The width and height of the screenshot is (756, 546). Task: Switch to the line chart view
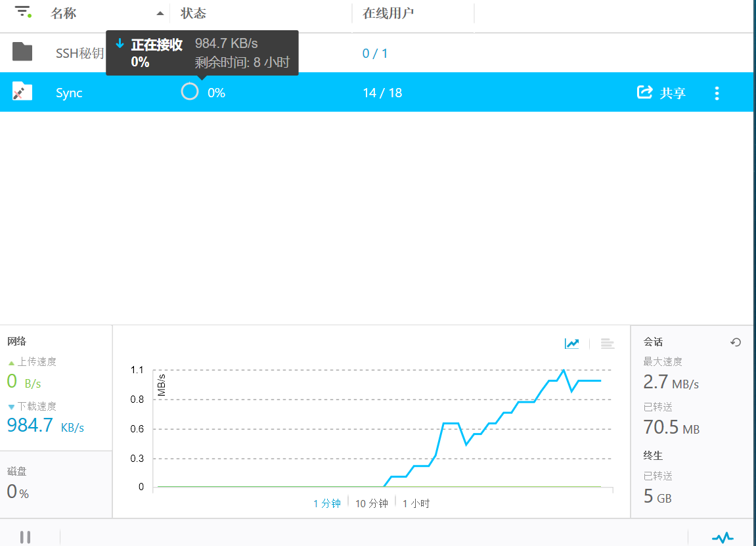[x=571, y=344]
